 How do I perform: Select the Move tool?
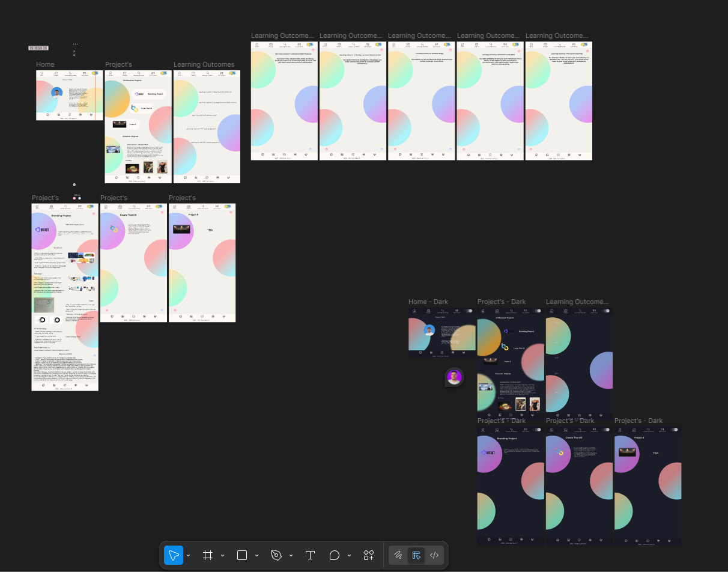(174, 555)
